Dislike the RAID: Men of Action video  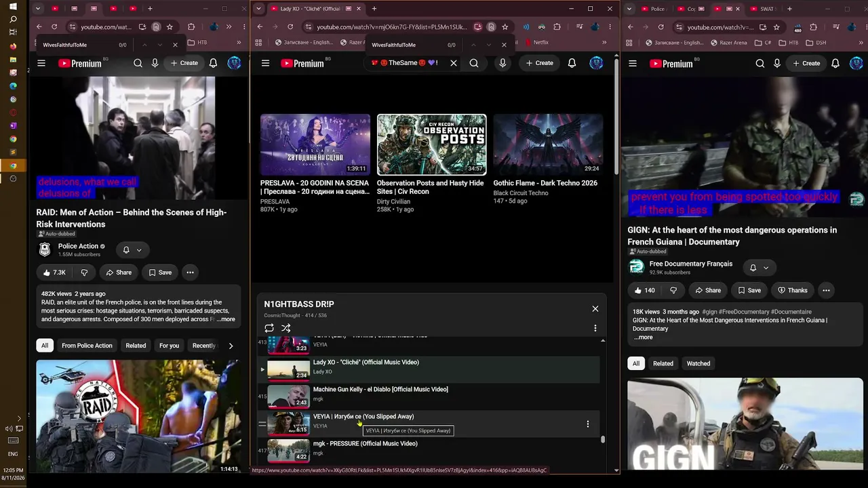pos(84,272)
